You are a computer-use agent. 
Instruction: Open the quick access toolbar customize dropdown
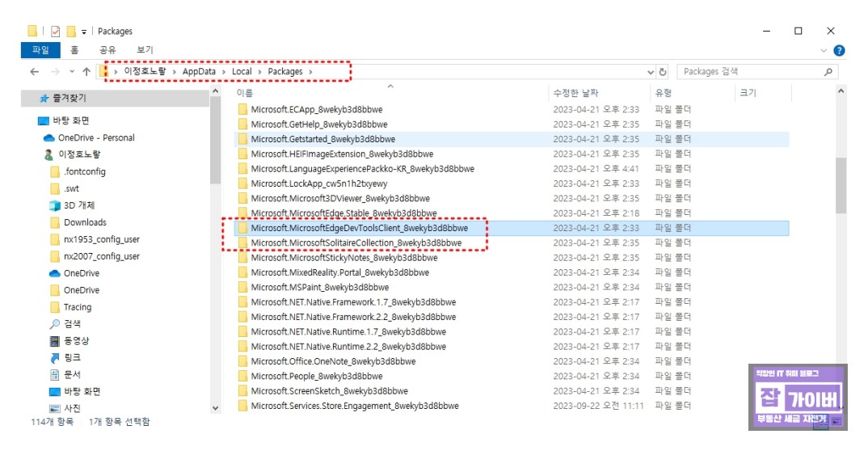pyautogui.click(x=83, y=32)
